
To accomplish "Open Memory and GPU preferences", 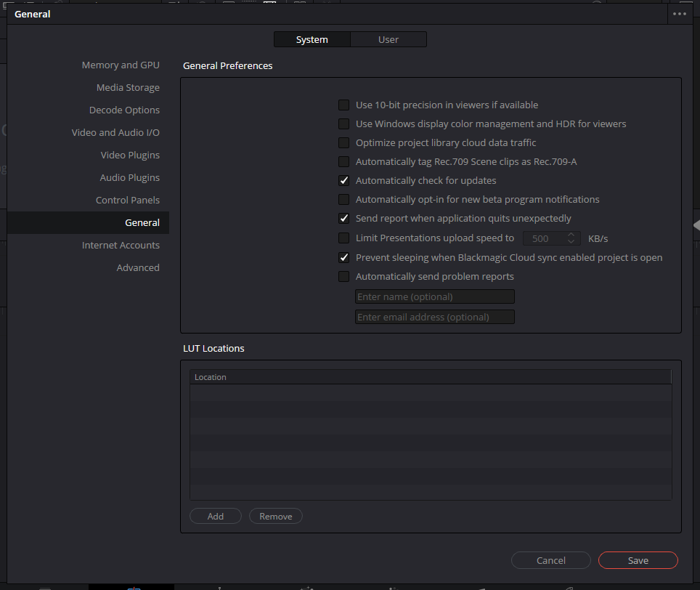I will pos(121,65).
